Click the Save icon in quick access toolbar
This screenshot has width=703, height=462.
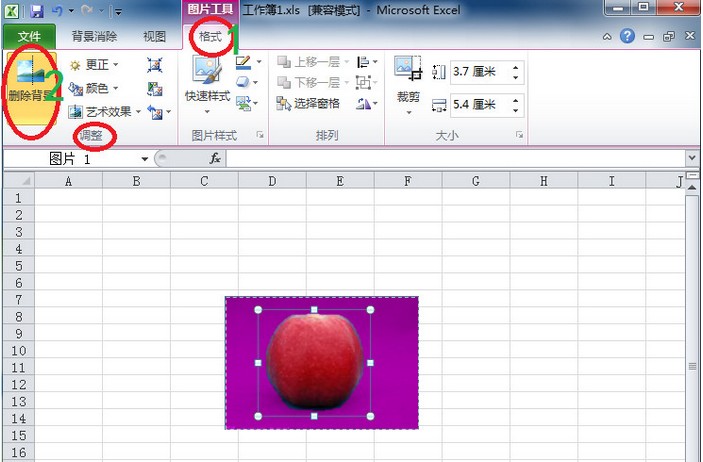pyautogui.click(x=37, y=11)
